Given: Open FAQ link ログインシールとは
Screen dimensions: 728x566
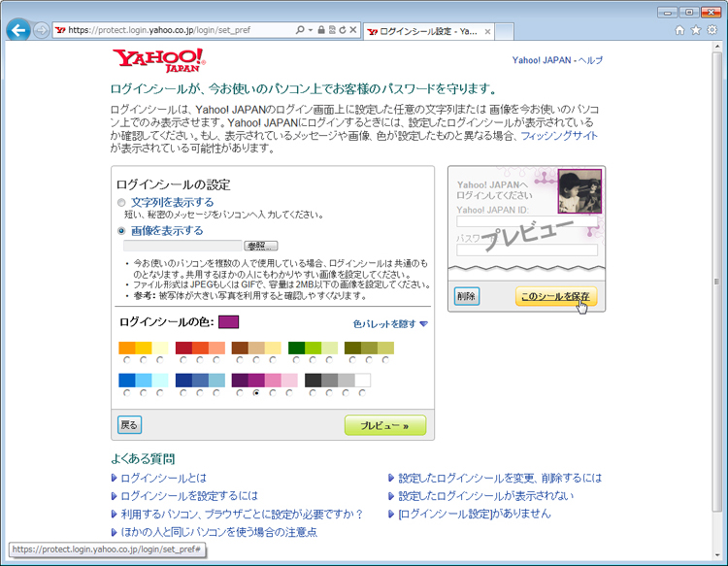Looking at the screenshot, I should (163, 478).
